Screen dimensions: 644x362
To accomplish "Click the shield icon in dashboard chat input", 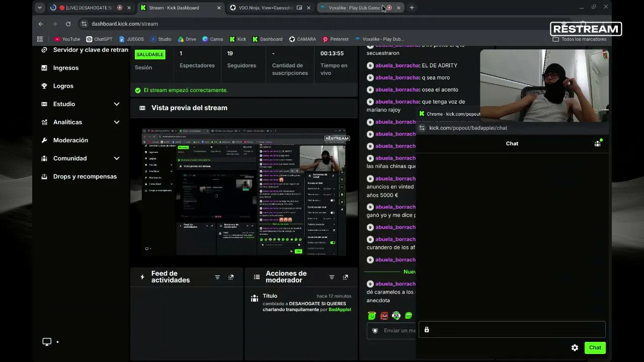I will (375, 330).
